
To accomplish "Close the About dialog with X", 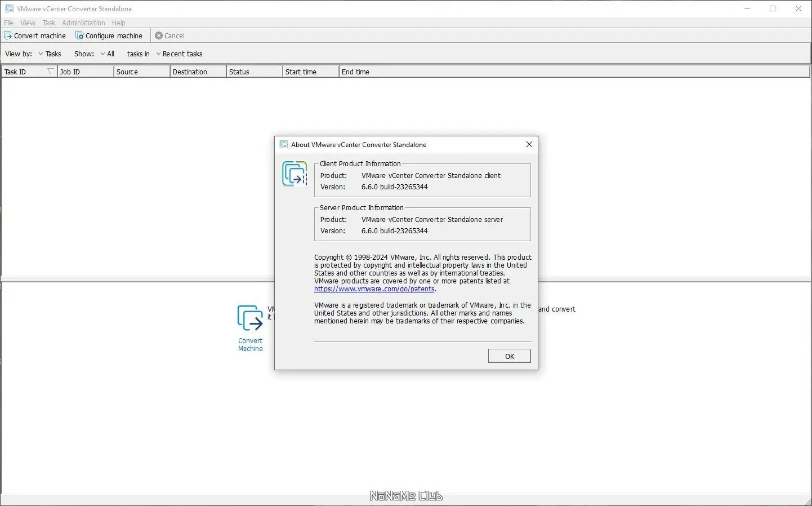I will [x=529, y=144].
